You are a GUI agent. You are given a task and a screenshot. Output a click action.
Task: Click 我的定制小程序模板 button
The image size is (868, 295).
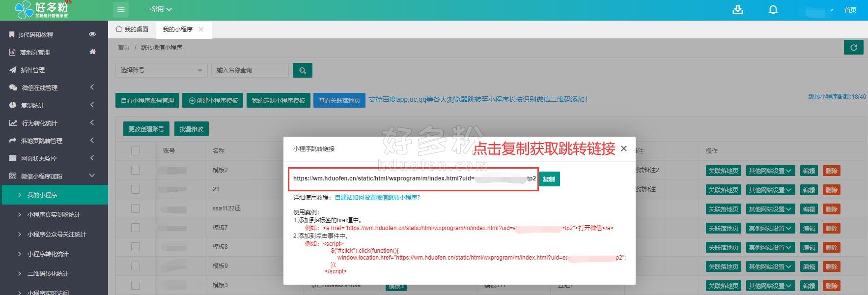279,100
